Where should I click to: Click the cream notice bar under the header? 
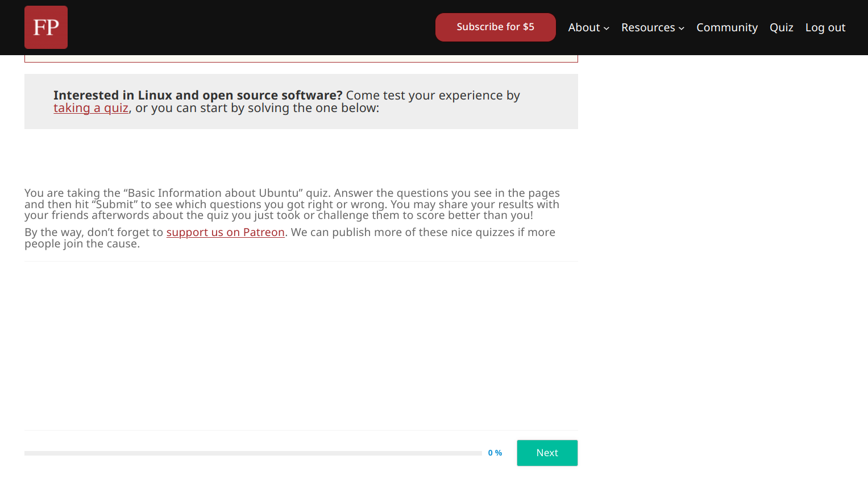coord(301,59)
